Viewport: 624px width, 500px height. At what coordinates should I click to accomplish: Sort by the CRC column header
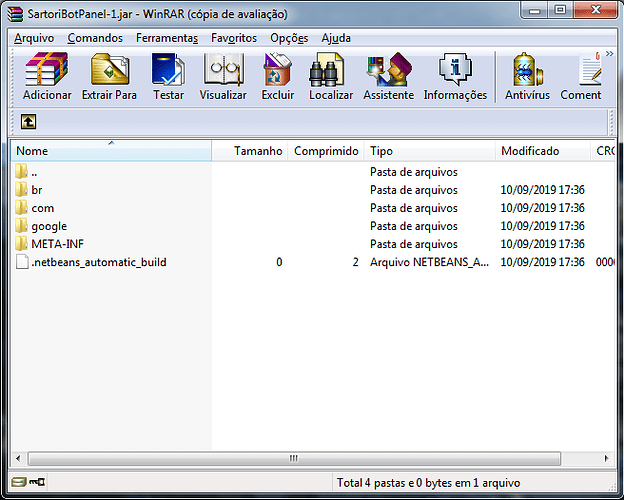603,151
